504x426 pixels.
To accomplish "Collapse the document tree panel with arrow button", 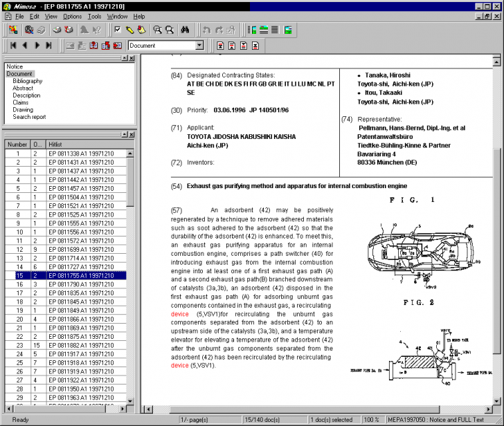I will click(x=125, y=58).
